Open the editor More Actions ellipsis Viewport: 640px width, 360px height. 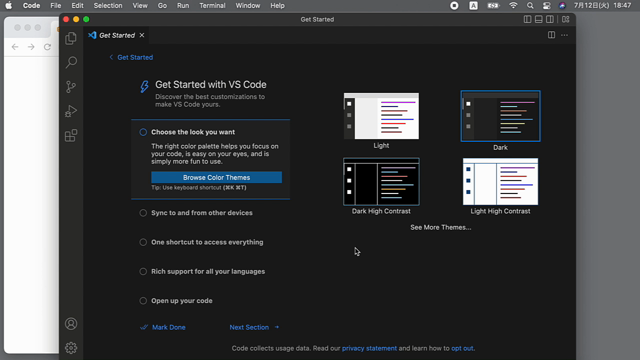(564, 35)
